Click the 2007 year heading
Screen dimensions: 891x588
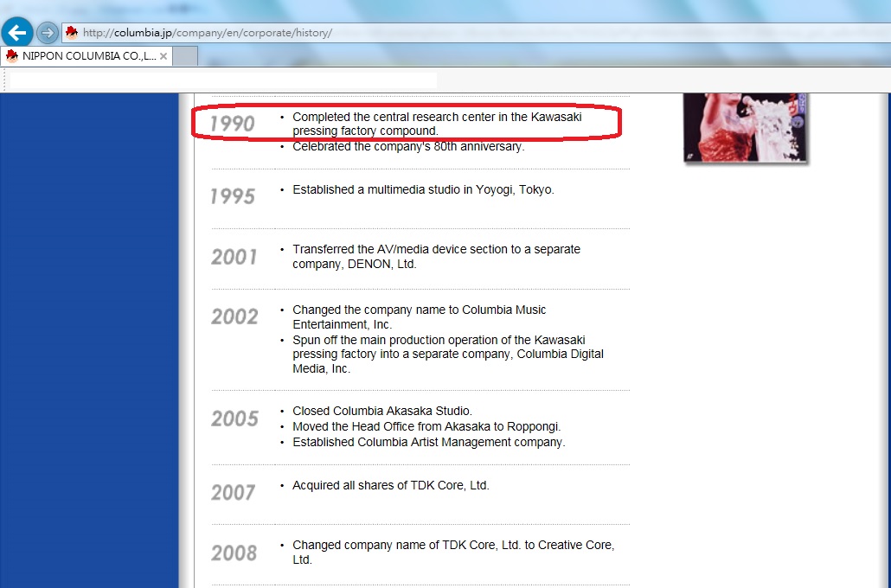[234, 493]
